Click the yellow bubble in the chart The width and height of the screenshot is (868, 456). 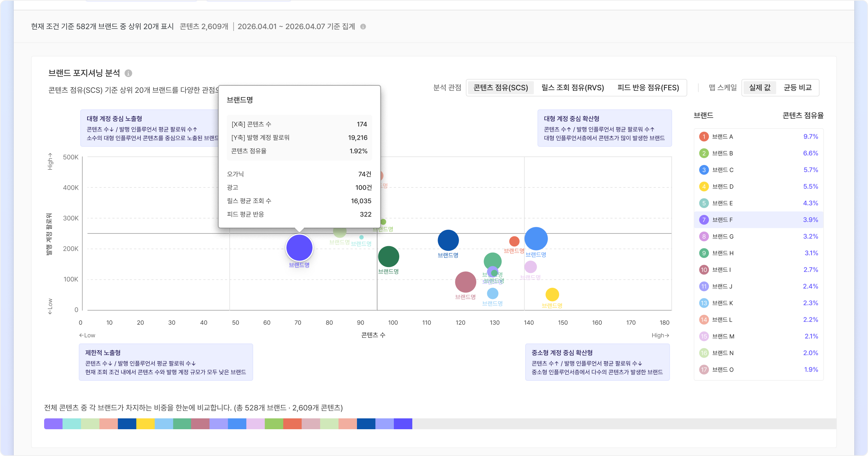click(552, 295)
